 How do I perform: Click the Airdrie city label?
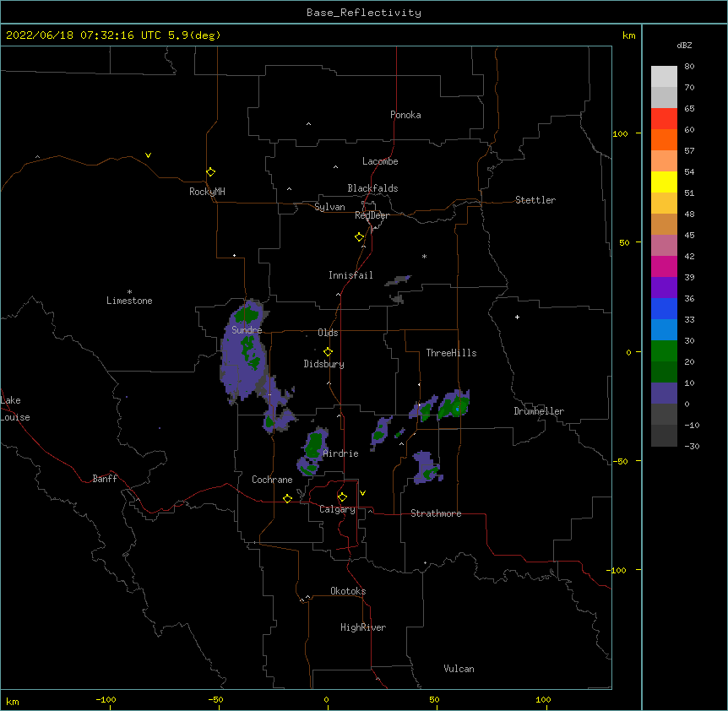click(340, 453)
